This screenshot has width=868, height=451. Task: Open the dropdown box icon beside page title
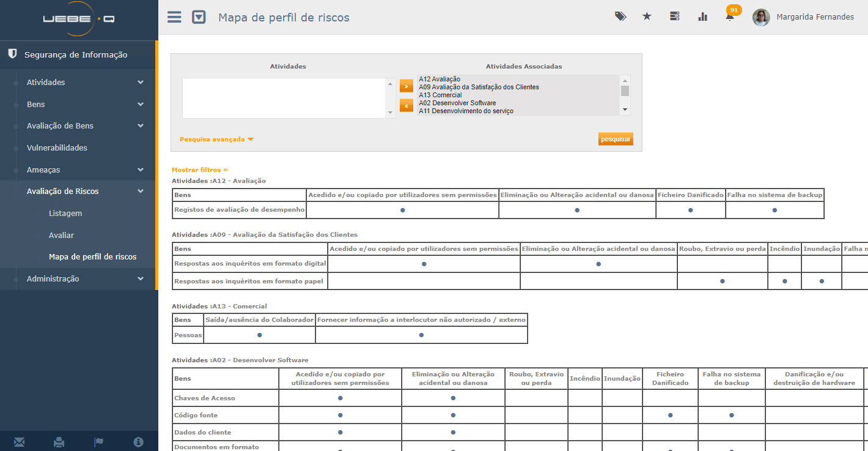pos(199,17)
